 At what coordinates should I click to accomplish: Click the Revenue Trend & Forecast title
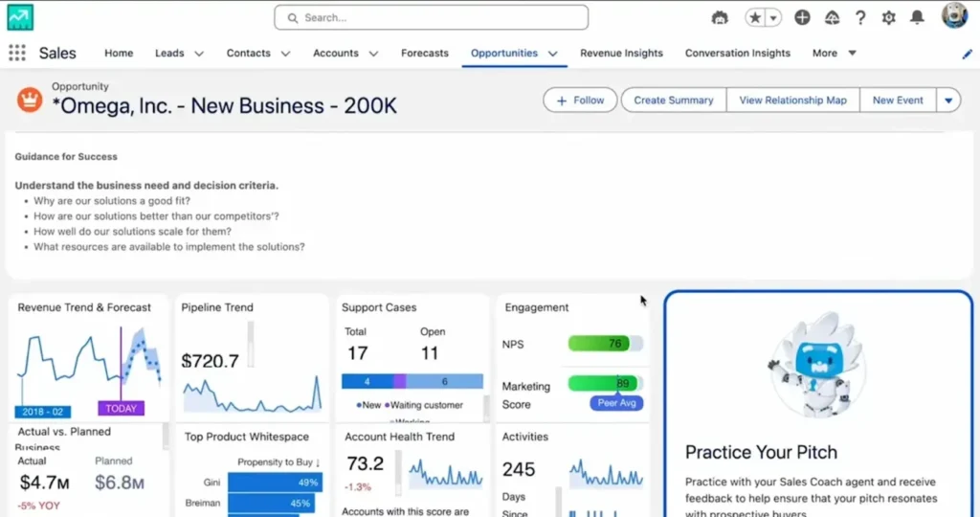[x=84, y=307]
